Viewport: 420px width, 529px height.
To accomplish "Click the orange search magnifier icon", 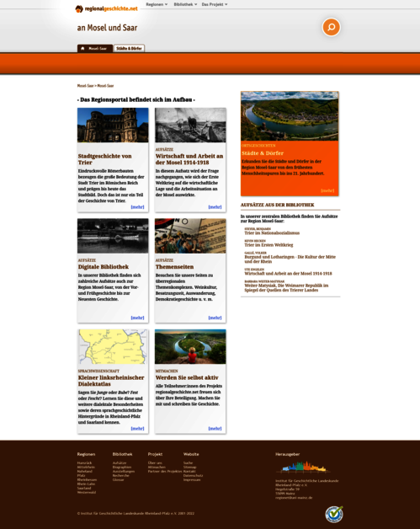I will click(x=331, y=27).
